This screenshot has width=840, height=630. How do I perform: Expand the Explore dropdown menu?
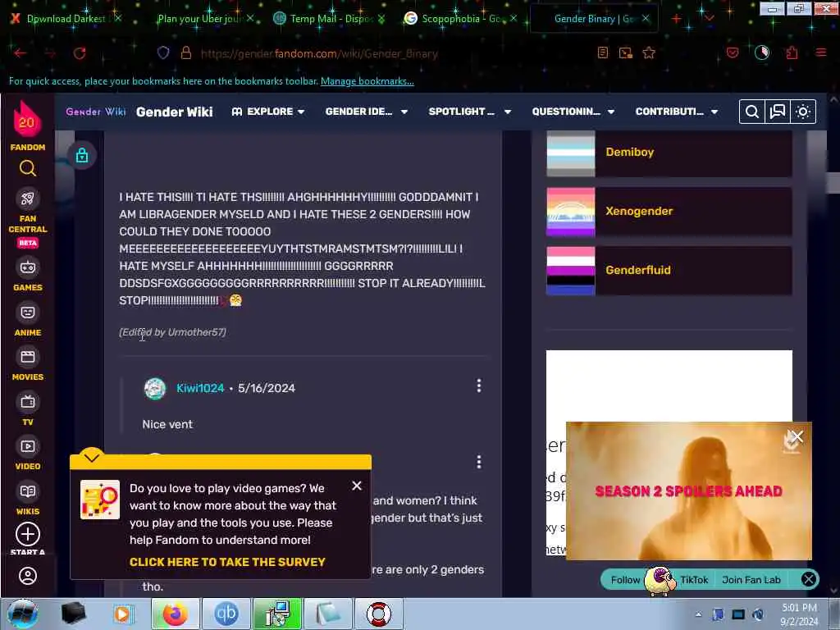268,112
